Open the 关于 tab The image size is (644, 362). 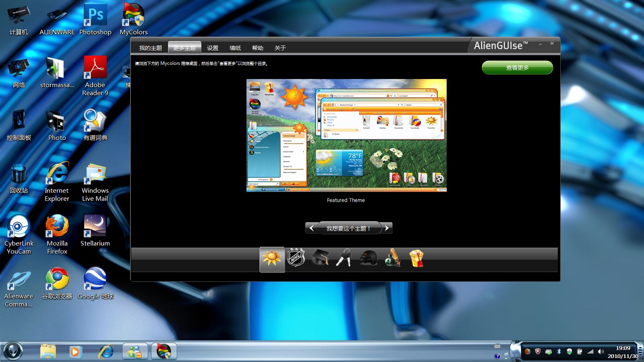pyautogui.click(x=280, y=48)
